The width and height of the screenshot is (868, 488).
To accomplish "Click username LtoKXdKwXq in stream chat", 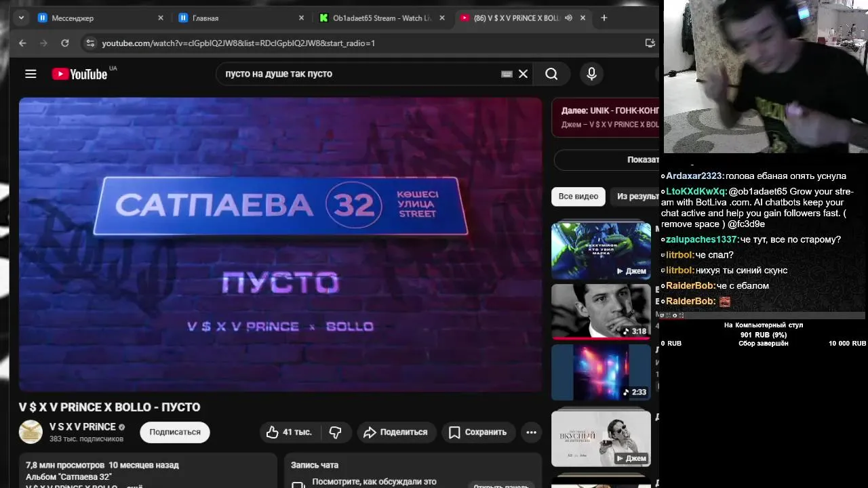I will pyautogui.click(x=696, y=192).
